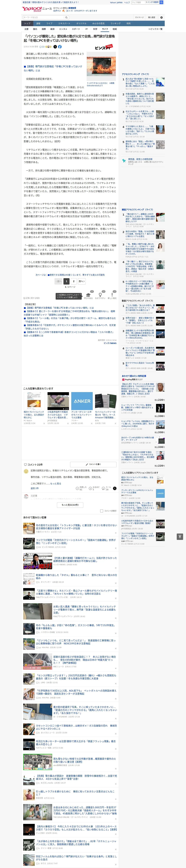Open the ライブ navigation tab
186x868 pixels.
(x=49, y=23)
